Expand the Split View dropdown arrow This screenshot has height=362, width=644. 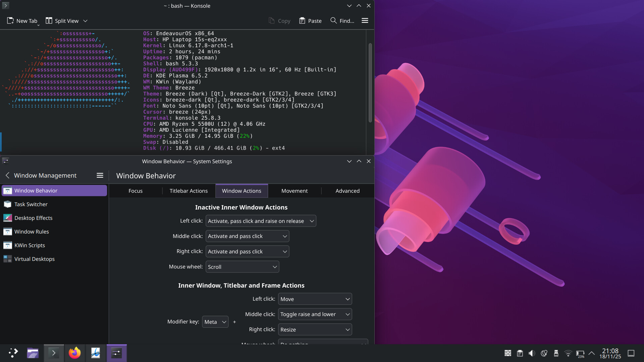click(85, 21)
